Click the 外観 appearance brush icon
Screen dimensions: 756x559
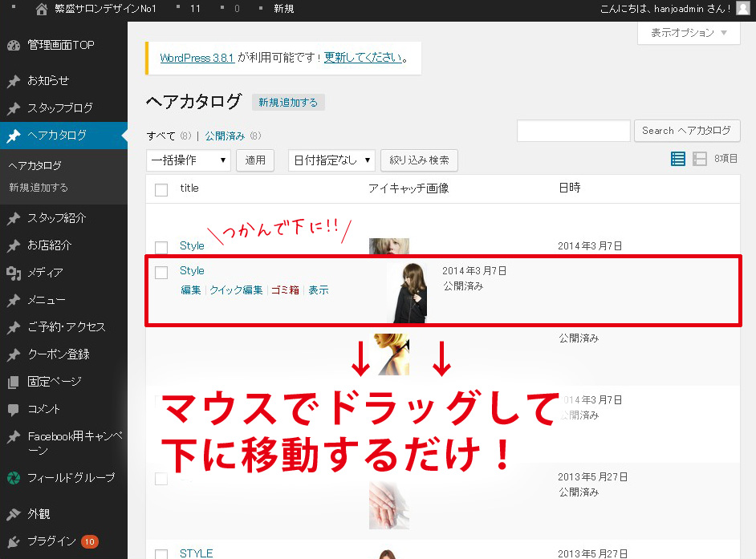[13, 514]
